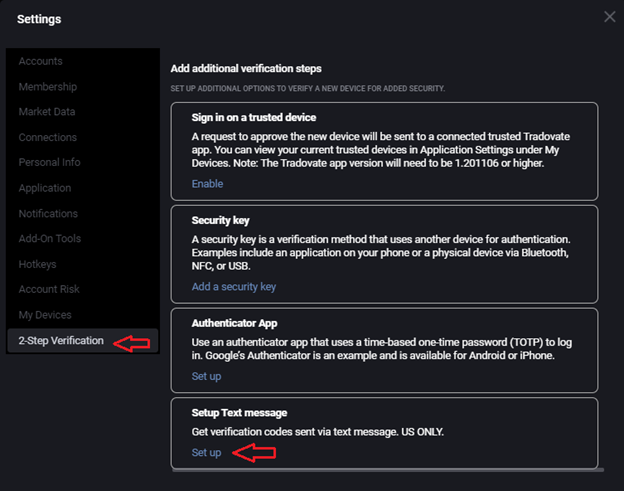The image size is (624, 491).
Task: Open My Devices settings
Action: (x=45, y=315)
